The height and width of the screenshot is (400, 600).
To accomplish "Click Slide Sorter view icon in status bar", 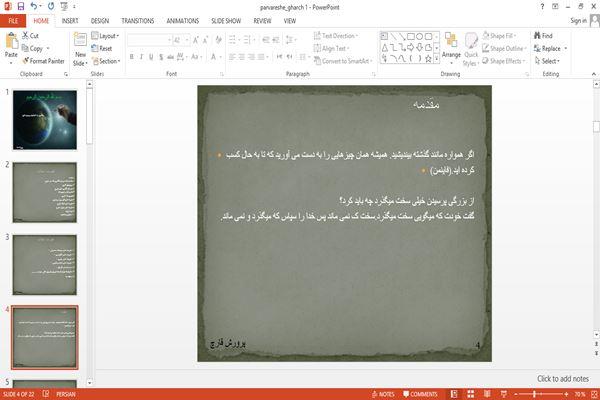I will point(471,394).
